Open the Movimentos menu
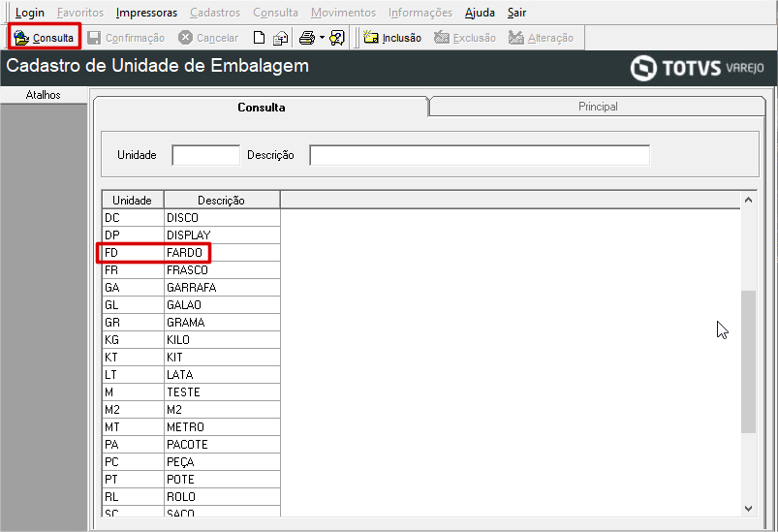This screenshot has height=532, width=778. 343,13
